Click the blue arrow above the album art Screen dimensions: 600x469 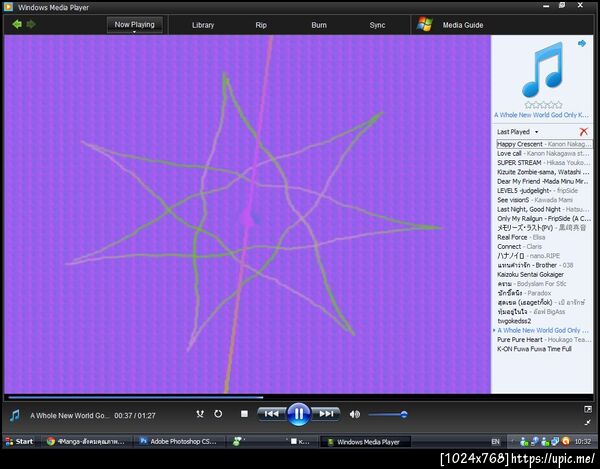[582, 43]
